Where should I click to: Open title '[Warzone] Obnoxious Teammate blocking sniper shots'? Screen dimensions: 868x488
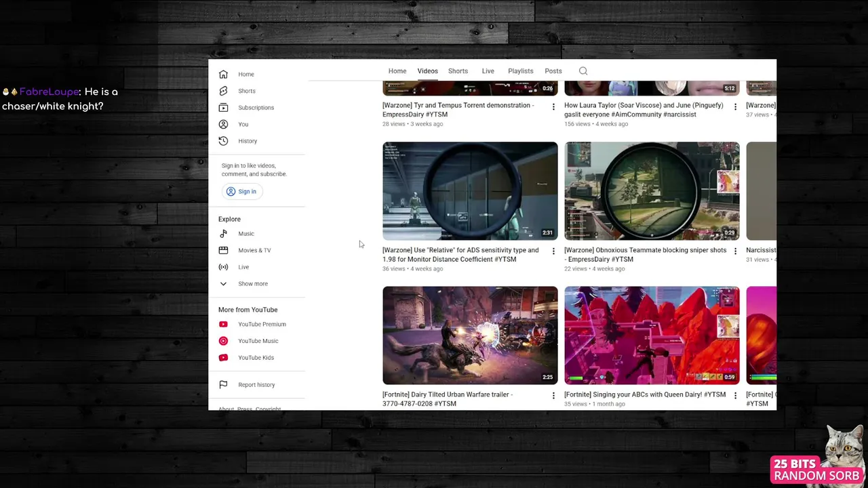pyautogui.click(x=645, y=255)
